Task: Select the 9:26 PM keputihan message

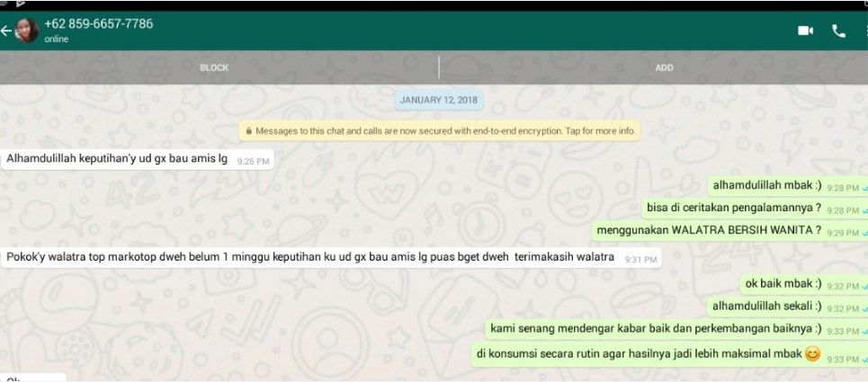Action: coord(138,159)
